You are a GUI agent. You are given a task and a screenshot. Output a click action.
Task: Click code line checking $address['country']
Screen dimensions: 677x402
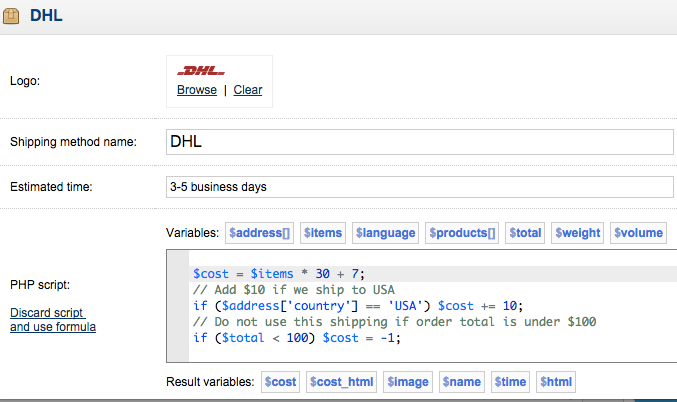(x=358, y=306)
